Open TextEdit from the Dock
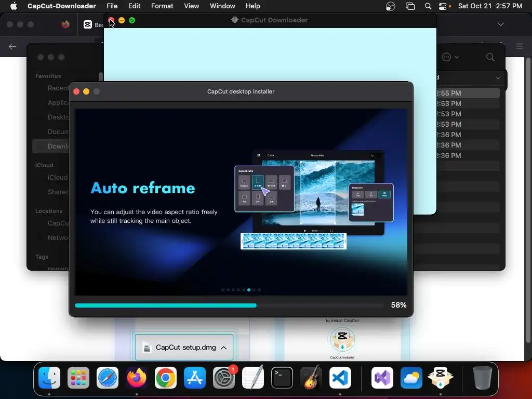 pyautogui.click(x=253, y=378)
